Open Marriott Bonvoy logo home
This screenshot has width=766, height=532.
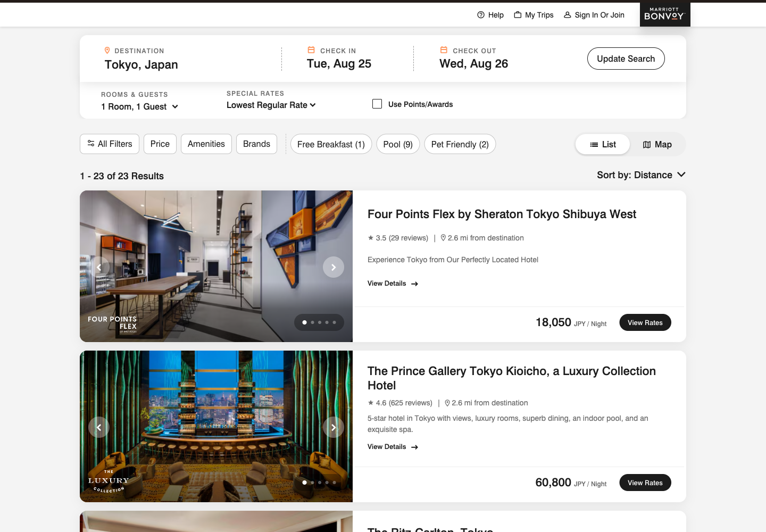[664, 14]
